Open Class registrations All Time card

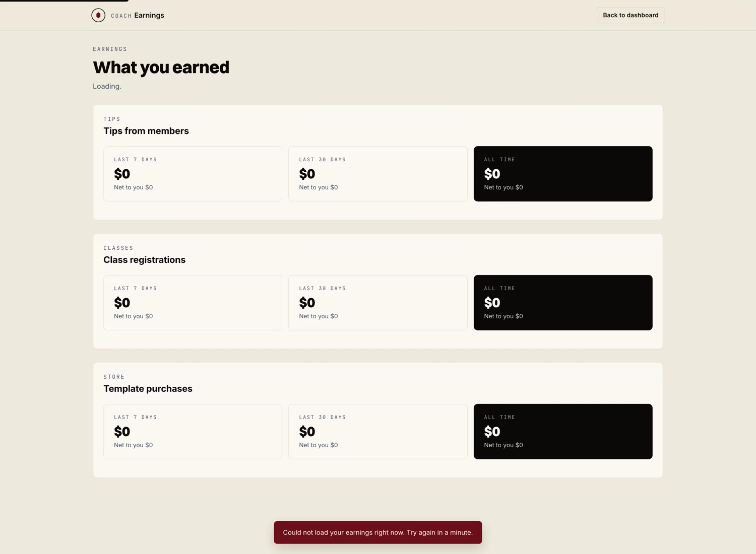pyautogui.click(x=563, y=303)
